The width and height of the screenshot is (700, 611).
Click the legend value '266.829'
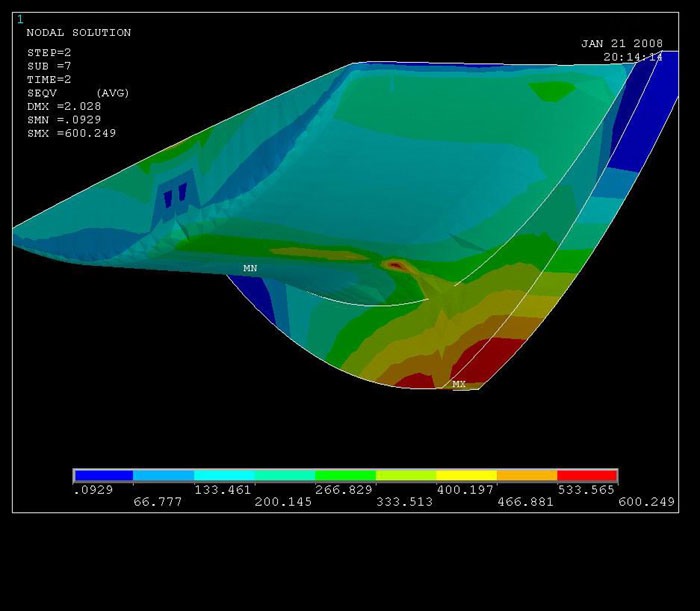point(344,490)
